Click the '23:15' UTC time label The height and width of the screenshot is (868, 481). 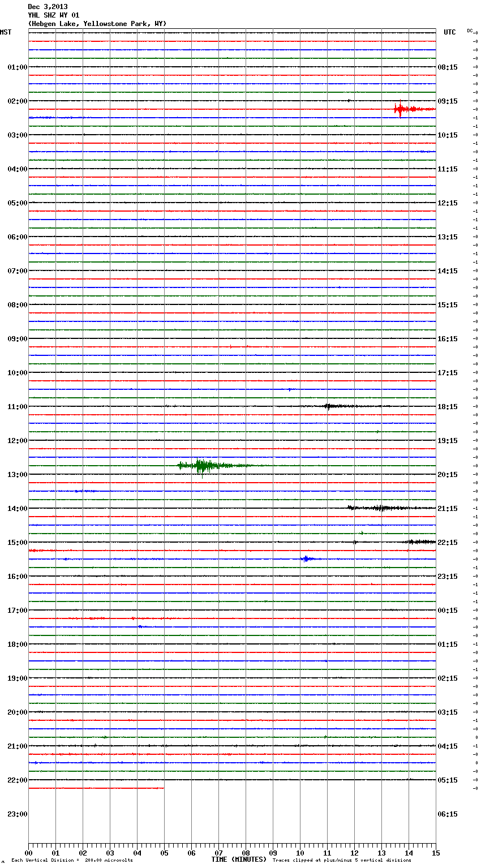click(448, 577)
